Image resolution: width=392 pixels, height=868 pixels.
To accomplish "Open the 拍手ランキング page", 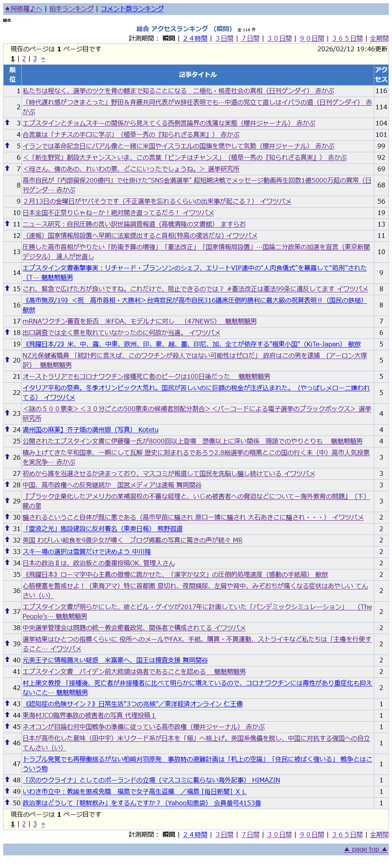I will pos(71,9).
